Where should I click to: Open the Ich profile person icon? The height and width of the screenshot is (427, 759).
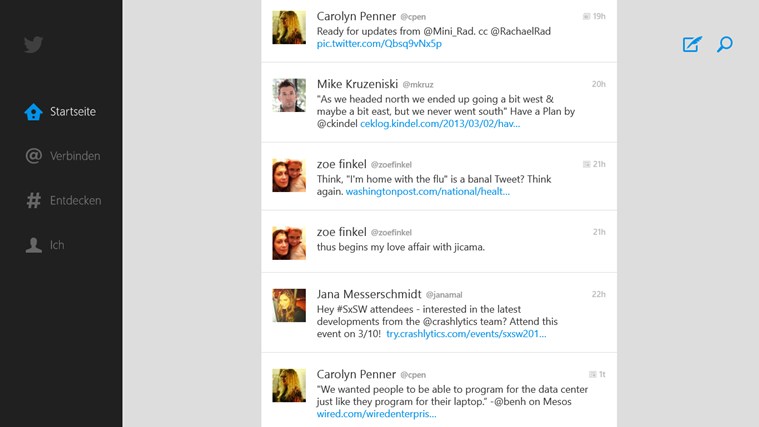point(33,245)
